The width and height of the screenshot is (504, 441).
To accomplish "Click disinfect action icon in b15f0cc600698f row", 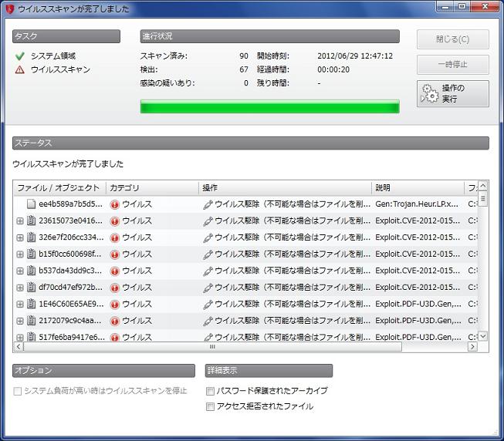I will [208, 254].
